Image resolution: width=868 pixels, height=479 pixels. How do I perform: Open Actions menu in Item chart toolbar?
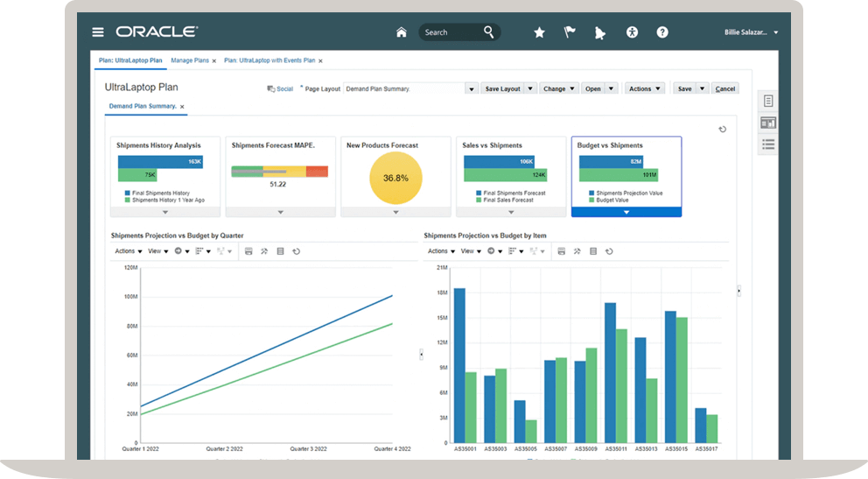click(x=441, y=251)
